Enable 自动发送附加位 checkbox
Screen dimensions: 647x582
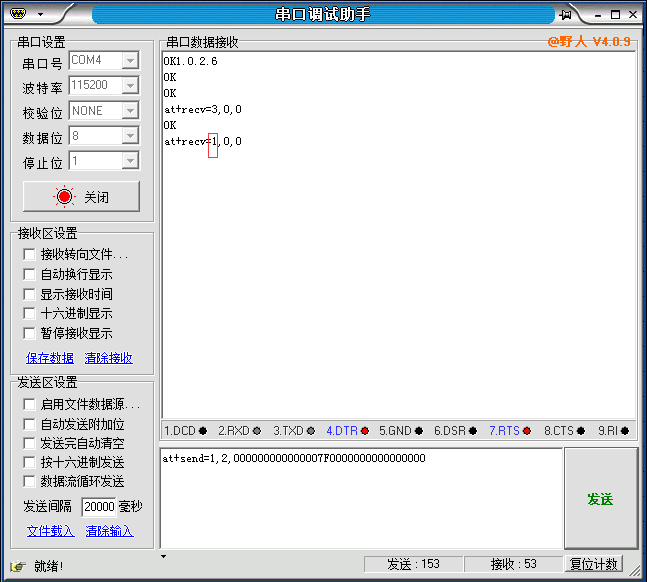pos(29,424)
